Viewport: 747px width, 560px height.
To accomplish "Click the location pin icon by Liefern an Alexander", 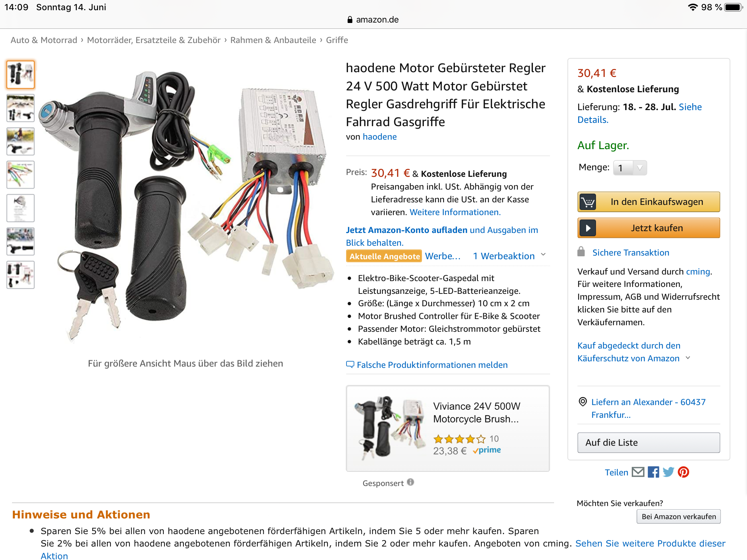I will [583, 402].
